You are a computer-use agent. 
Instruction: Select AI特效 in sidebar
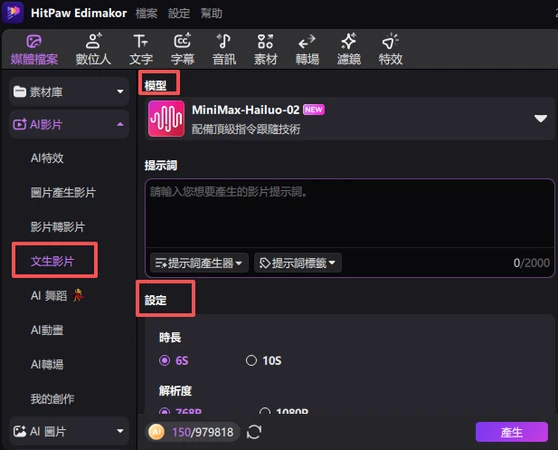coord(47,158)
